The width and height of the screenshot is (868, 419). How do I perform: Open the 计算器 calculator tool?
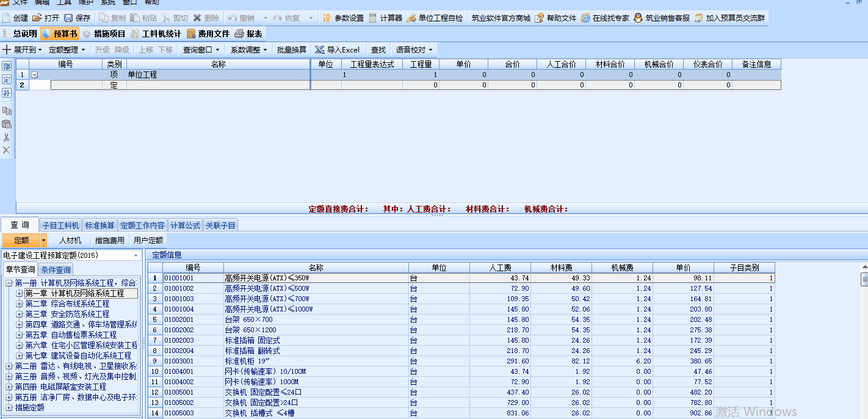point(373,18)
